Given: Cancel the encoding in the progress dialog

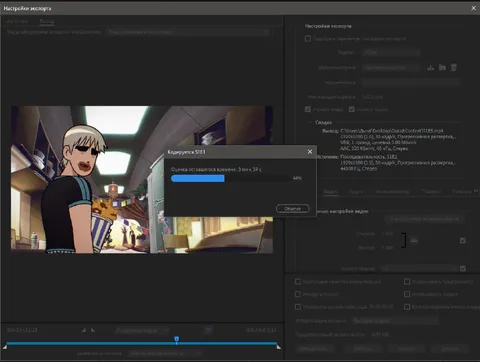Looking at the screenshot, I should 293,208.
